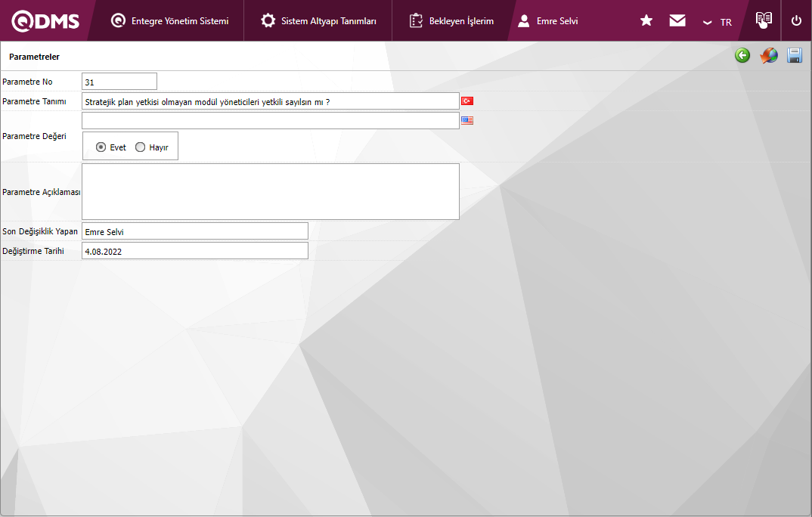Viewport: 812px width, 517px height.
Task: Click the Parametre Değeri label
Action: pyautogui.click(x=34, y=136)
